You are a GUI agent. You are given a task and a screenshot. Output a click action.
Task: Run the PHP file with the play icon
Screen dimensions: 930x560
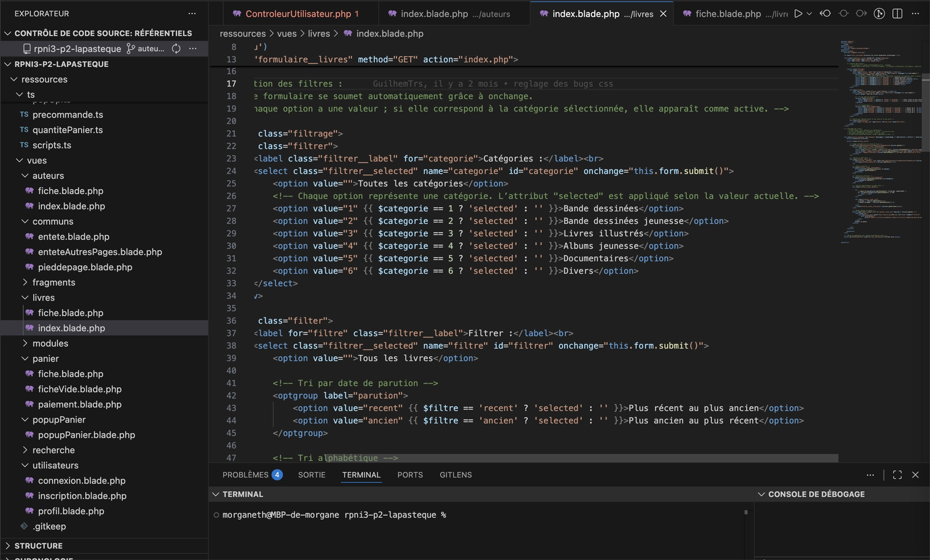coord(798,14)
